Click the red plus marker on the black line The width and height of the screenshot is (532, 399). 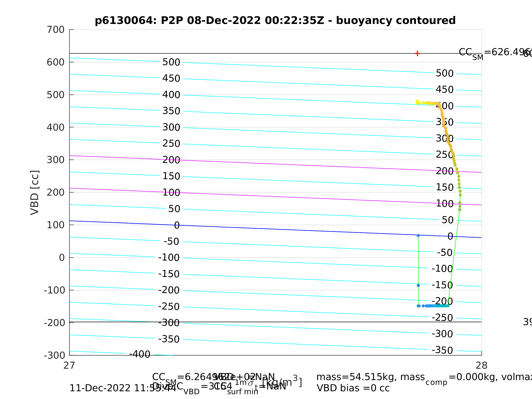(417, 53)
